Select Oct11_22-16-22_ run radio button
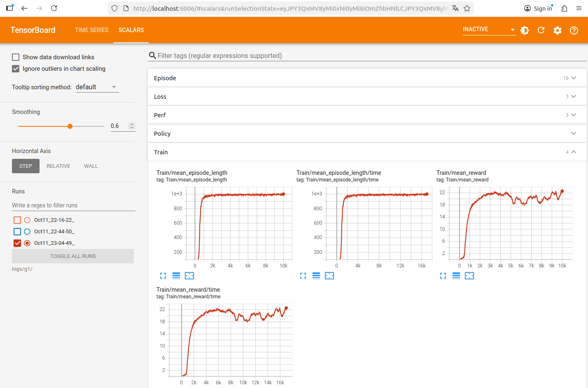The image size is (588, 388). [x=27, y=220]
